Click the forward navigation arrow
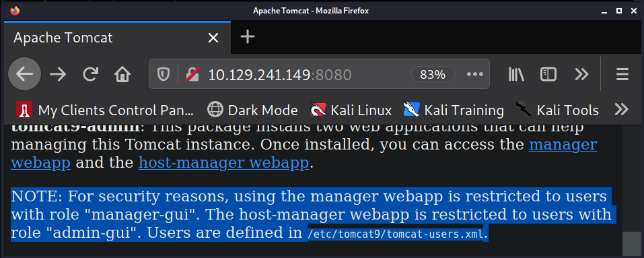Image resolution: width=644 pixels, height=258 pixels. 58,74
